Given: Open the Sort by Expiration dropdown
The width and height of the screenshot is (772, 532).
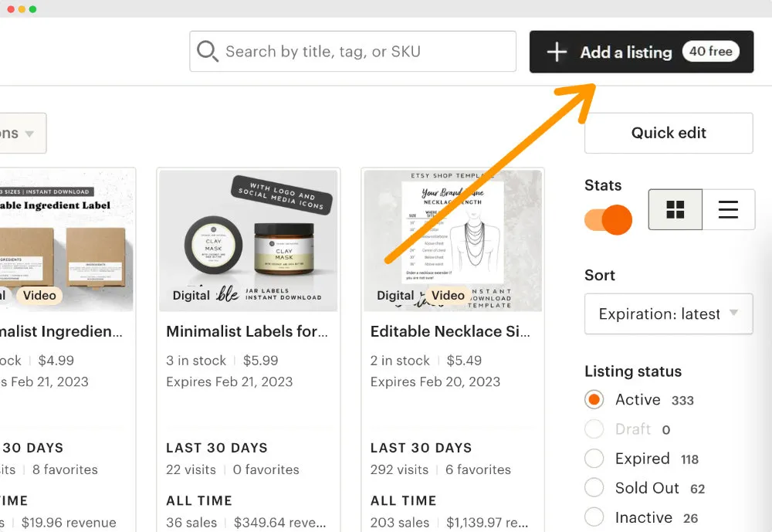Looking at the screenshot, I should click(669, 313).
